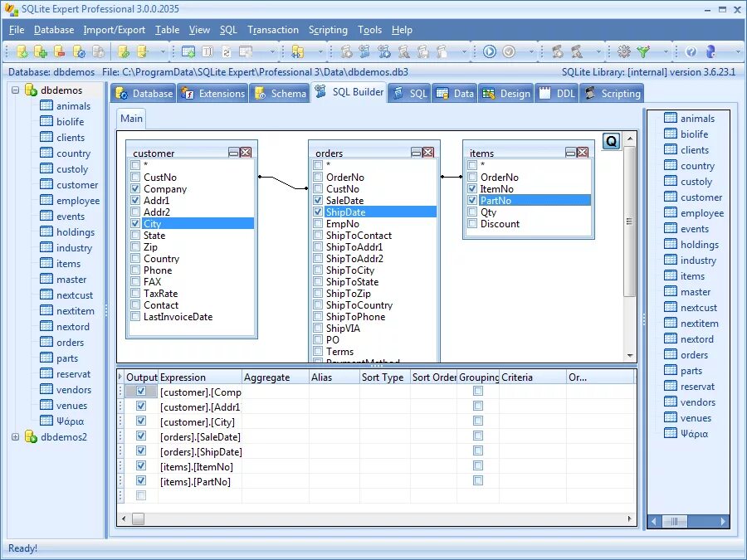
Task: Open the dropdown arrow at toolbar far right
Action: (738, 51)
